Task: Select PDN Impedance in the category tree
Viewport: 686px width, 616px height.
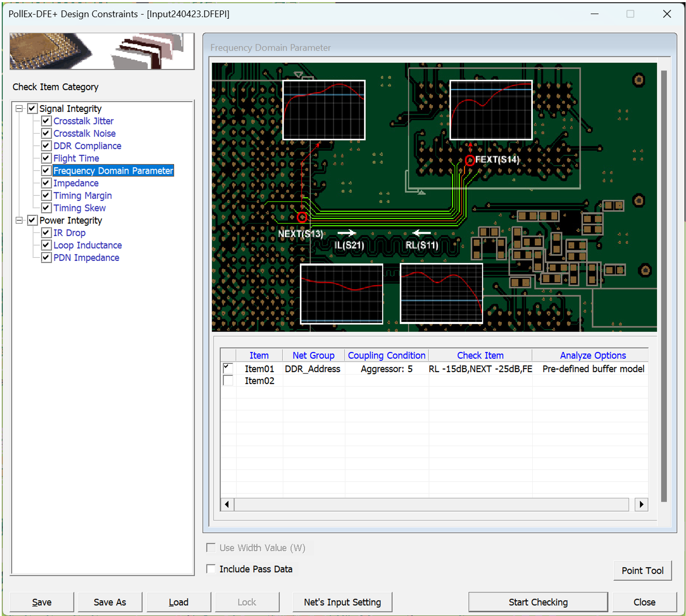Action: click(x=86, y=258)
